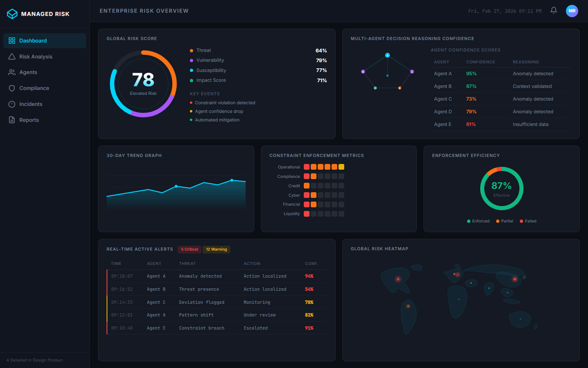Click the first Credit constraint square
Image resolution: width=588 pixels, height=368 pixels.
point(307,186)
